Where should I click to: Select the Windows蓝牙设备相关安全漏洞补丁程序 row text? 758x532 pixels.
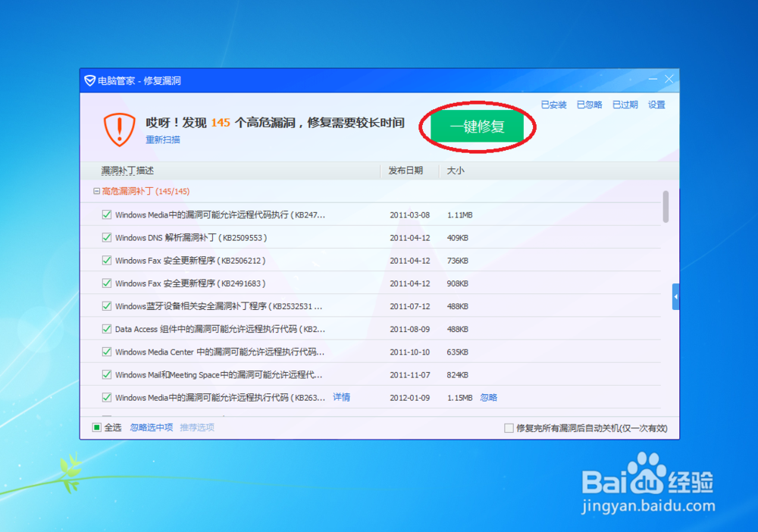[218, 306]
